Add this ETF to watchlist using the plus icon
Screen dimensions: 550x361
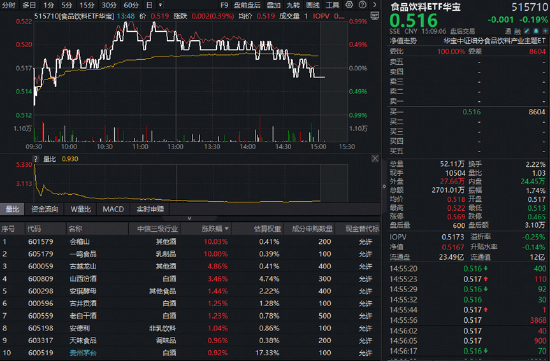point(545,31)
